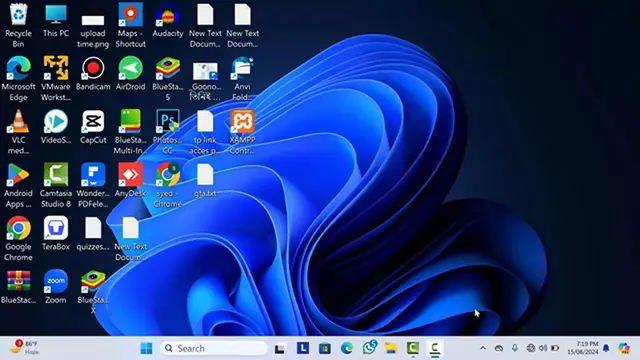
Task: Open the TeraBox desktop icon
Action: click(56, 233)
